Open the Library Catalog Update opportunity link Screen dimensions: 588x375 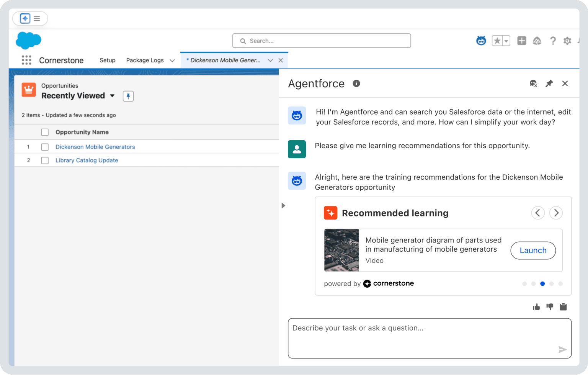click(x=87, y=160)
